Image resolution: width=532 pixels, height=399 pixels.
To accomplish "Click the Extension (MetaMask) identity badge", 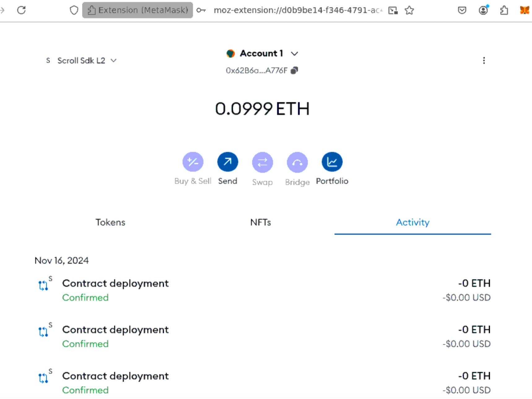I will tap(137, 10).
